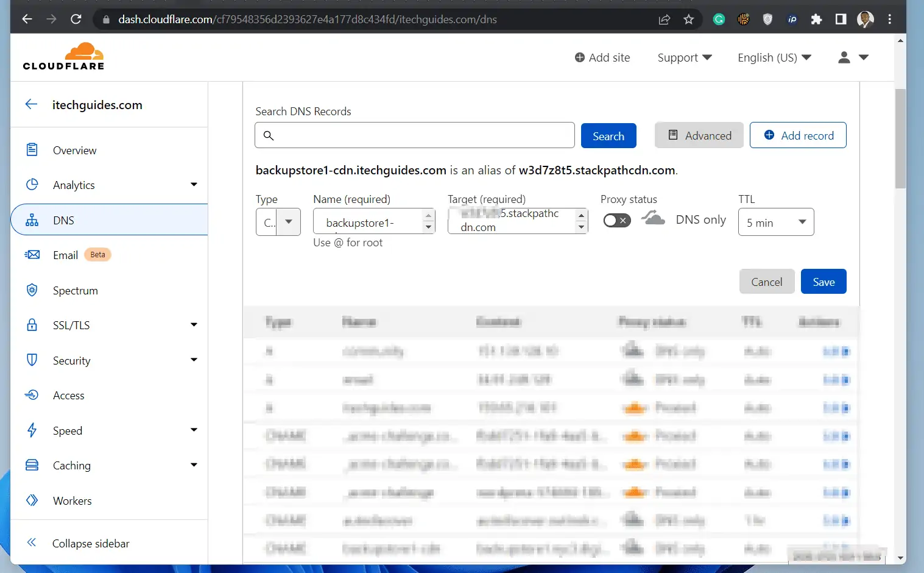The width and height of the screenshot is (924, 573).
Task: Expand the Speed submenu arrow
Action: pyautogui.click(x=194, y=430)
